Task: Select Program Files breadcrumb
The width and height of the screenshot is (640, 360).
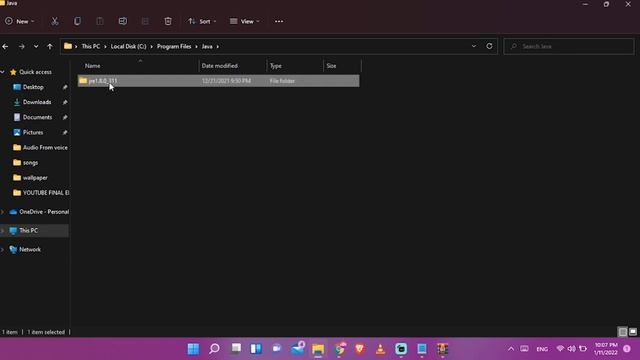Action: 174,47
